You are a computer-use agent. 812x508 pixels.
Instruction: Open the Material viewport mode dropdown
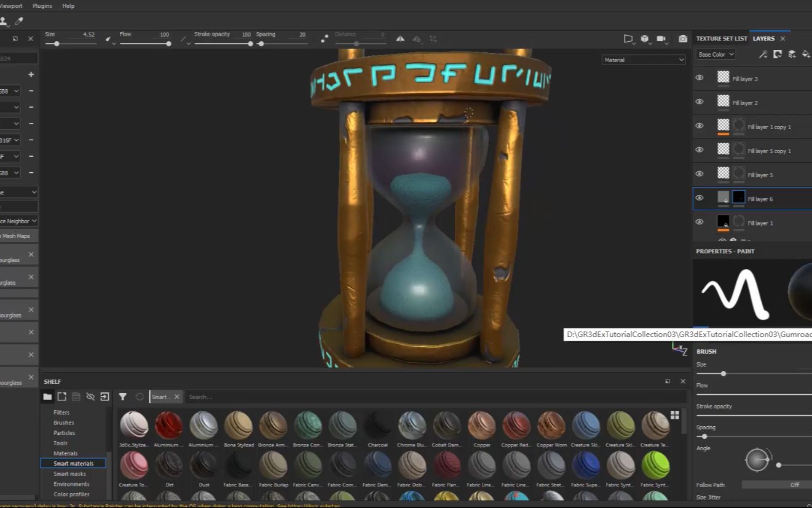(x=644, y=60)
